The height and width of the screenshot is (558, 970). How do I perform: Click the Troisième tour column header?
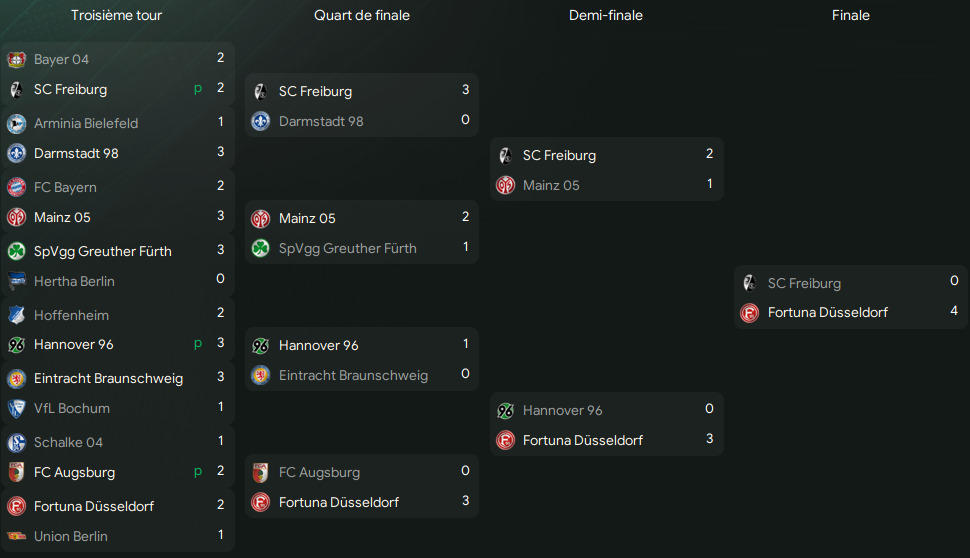tap(116, 15)
